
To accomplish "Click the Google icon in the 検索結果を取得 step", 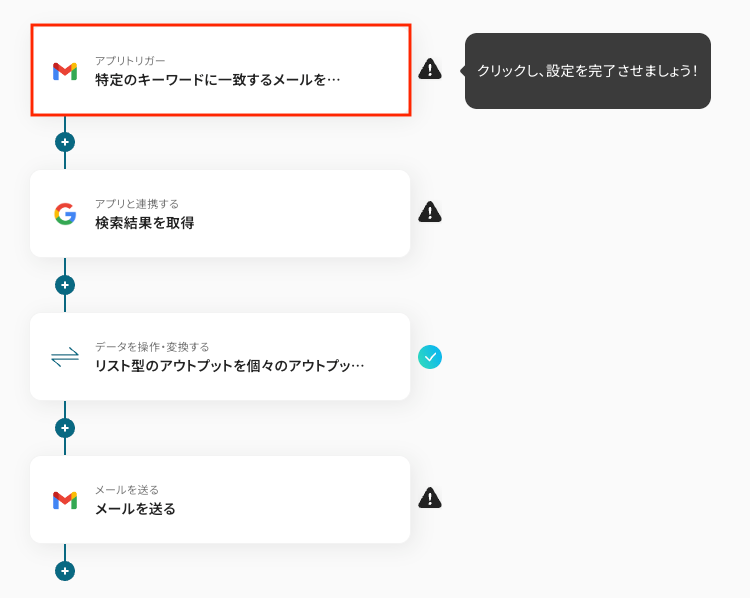I will pos(65,214).
